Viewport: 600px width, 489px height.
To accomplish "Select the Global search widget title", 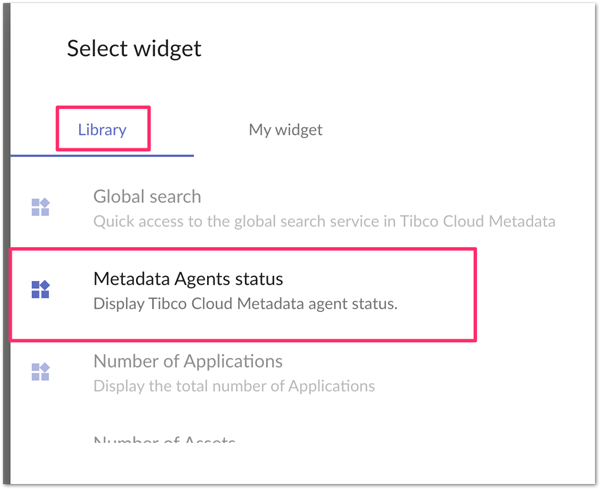I will click(x=147, y=197).
